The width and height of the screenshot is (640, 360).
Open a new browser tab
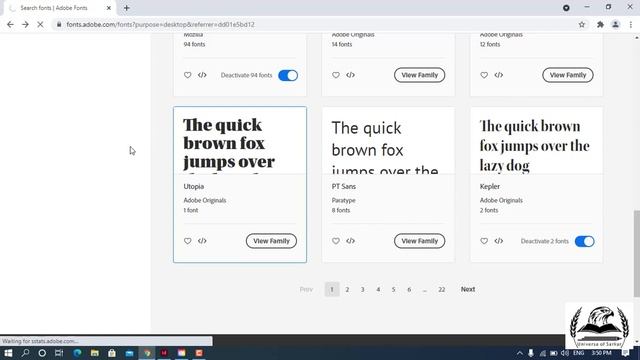[127, 8]
